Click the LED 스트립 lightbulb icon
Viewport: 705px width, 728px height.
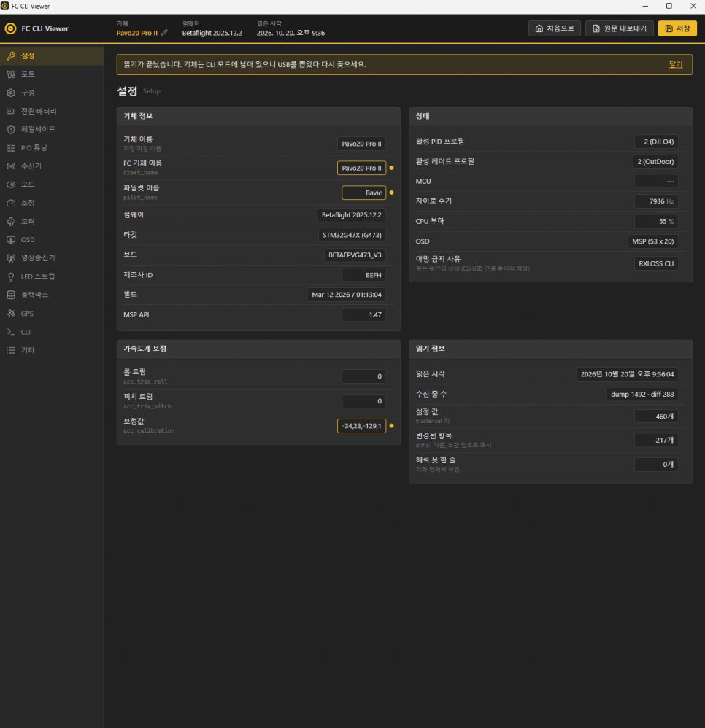pos(11,276)
